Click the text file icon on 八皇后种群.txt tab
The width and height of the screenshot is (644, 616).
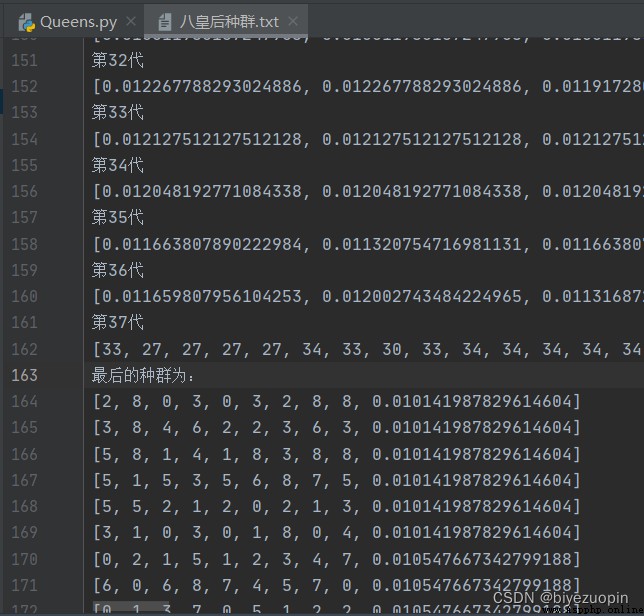pos(165,22)
